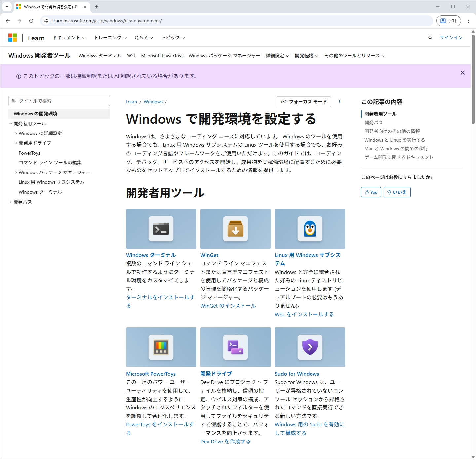Open Microsoft PowerToys navigation item

coord(162,56)
